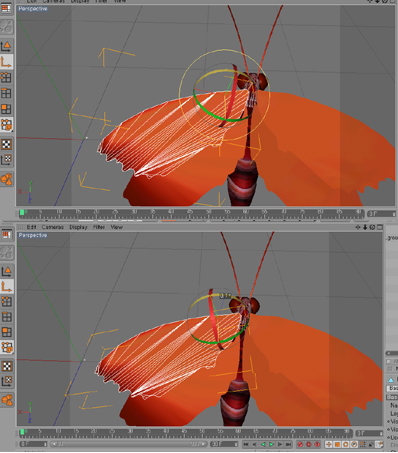This screenshot has height=453, width=398.
Task: Toggle the Rotation keyframe recording button
Action: (x=345, y=444)
